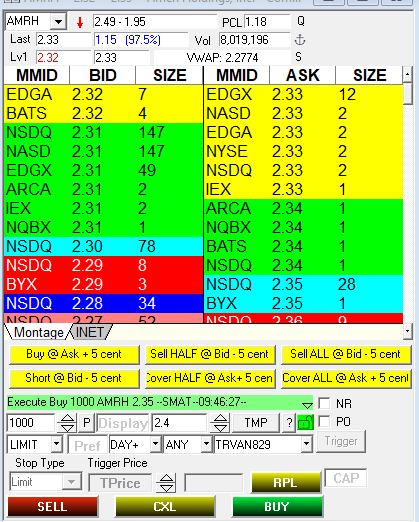Click the scrollbar down arrow near tabs
419x522 pixels.
click(408, 332)
